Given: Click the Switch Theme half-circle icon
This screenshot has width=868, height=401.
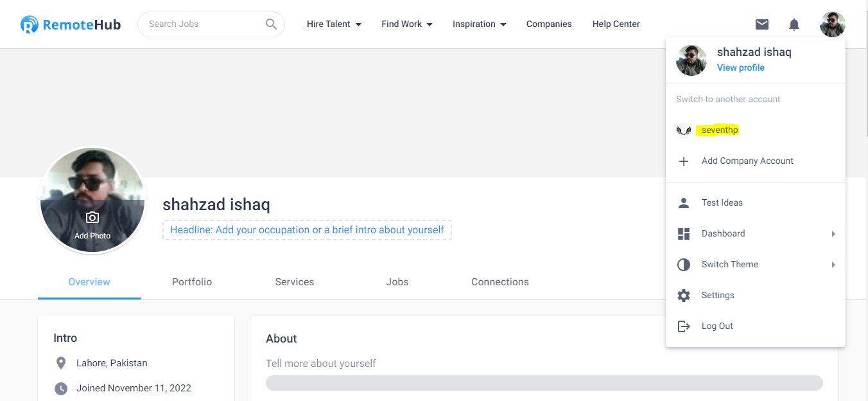Looking at the screenshot, I should [684, 265].
